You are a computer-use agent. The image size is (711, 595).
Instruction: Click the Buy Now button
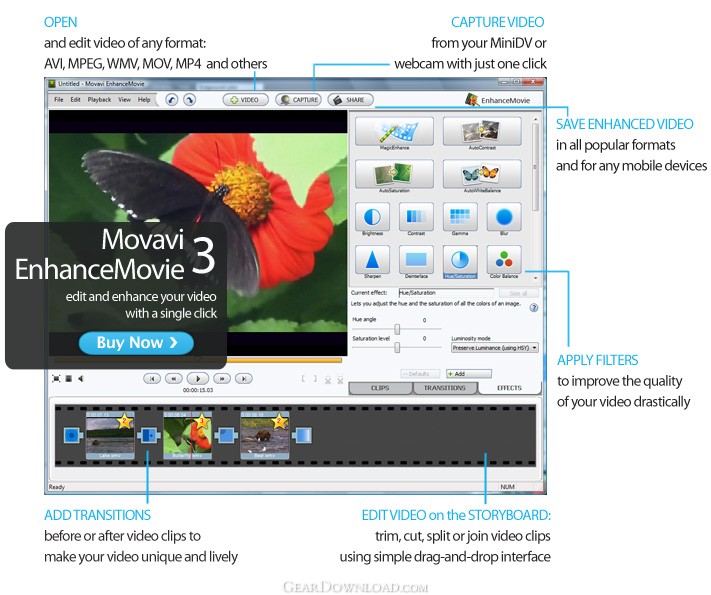coord(136,343)
